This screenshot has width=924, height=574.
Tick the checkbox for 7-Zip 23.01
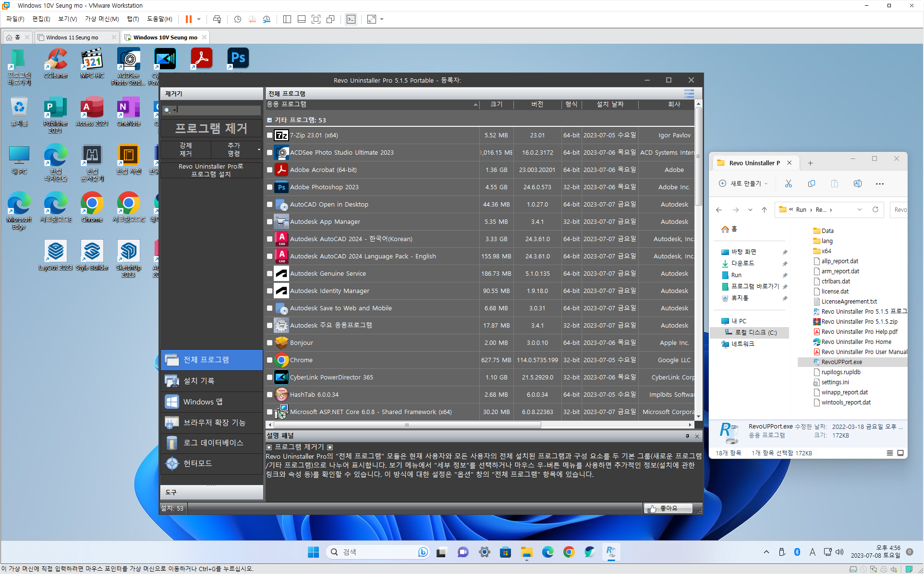point(270,135)
